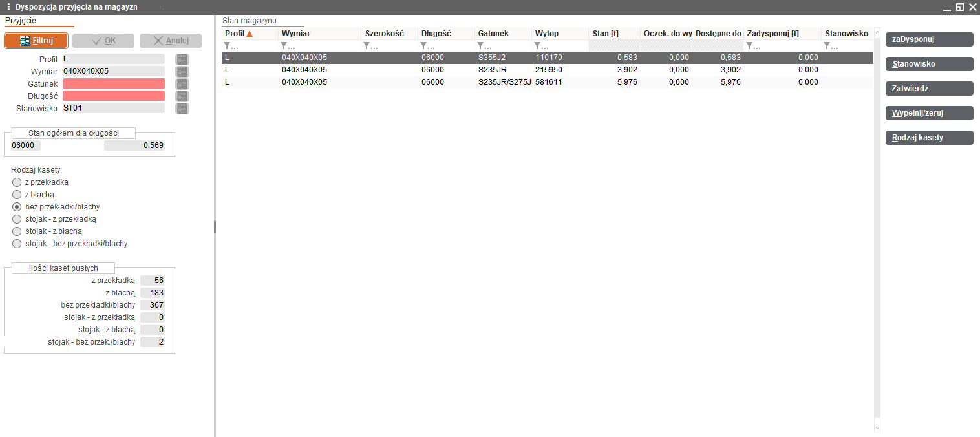The width and height of the screenshot is (980, 437).
Task: Open the filter under Wymiar column
Action: (284, 46)
